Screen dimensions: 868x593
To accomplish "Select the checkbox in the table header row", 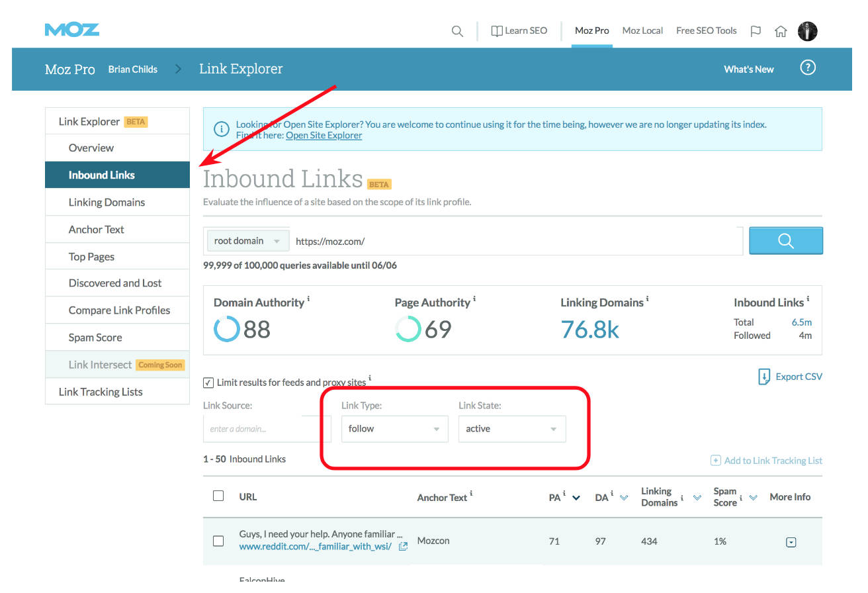I will click(218, 495).
